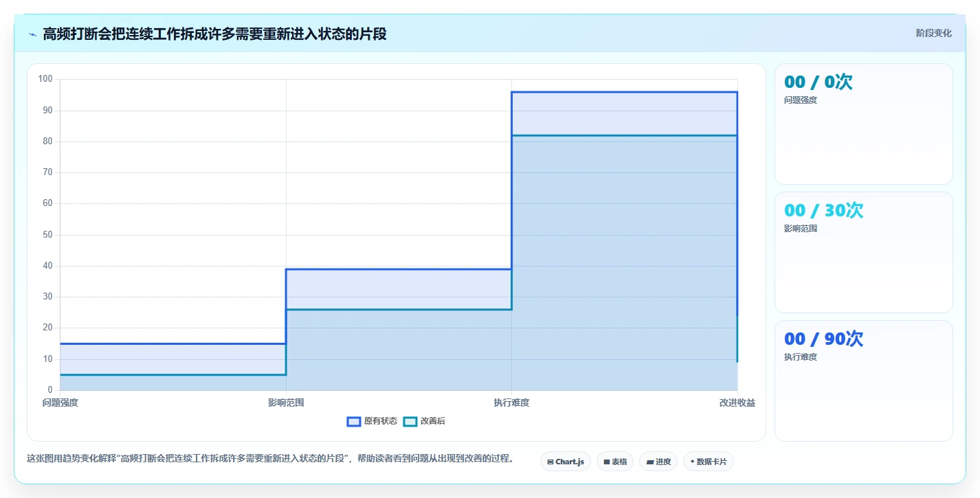The width and height of the screenshot is (980, 498).
Task: Click the chart description paragraph below
Action: coord(270,459)
